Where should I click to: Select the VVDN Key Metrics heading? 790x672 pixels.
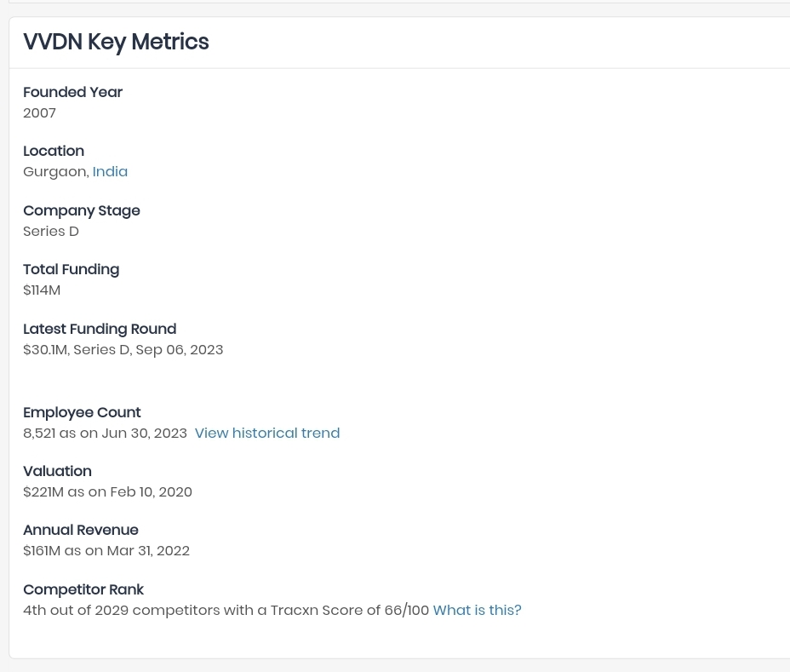click(x=116, y=42)
